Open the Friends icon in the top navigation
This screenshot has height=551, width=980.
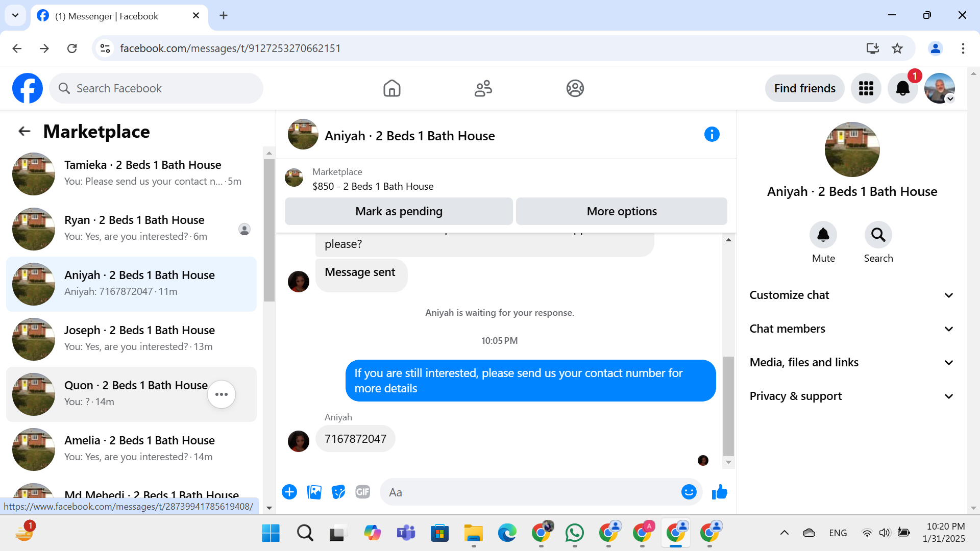click(x=483, y=88)
